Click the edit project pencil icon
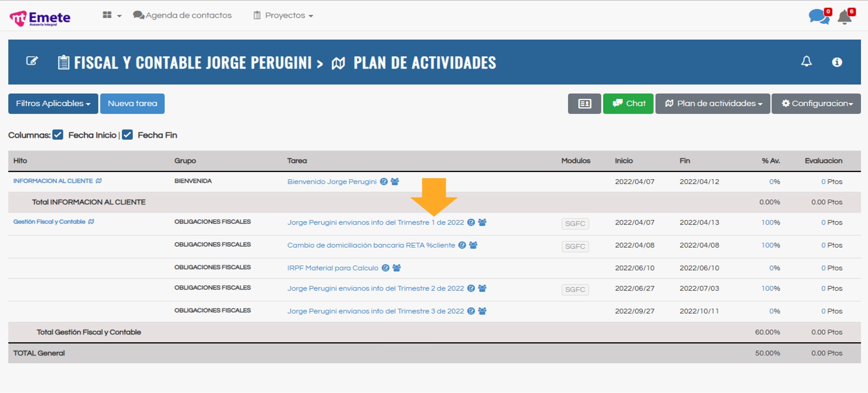This screenshot has height=393, width=868. 32,61
